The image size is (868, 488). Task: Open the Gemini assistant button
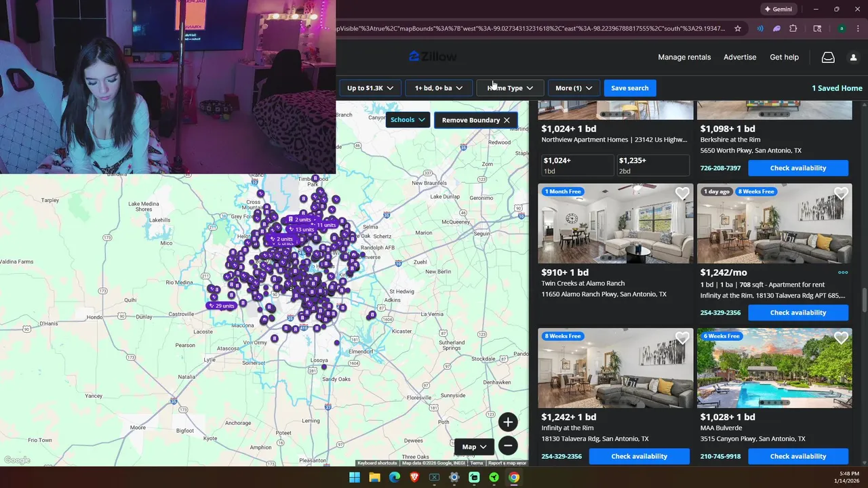[x=778, y=9]
